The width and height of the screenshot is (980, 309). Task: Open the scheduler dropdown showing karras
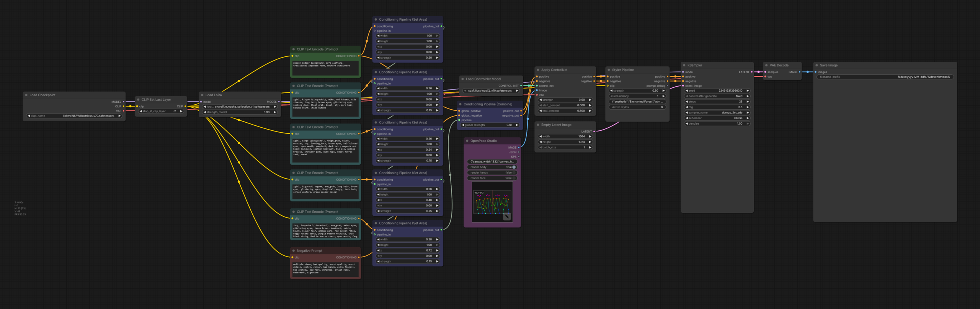717,118
